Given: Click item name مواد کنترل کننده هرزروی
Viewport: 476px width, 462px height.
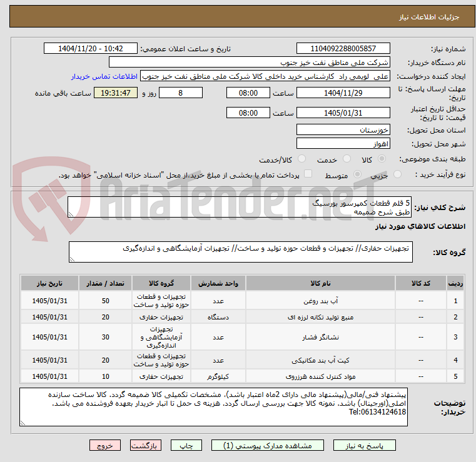Looking at the screenshot, I should (x=320, y=376).
